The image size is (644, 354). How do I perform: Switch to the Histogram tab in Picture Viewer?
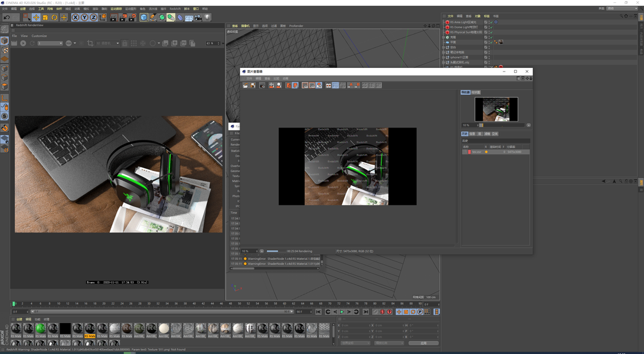pos(476,93)
